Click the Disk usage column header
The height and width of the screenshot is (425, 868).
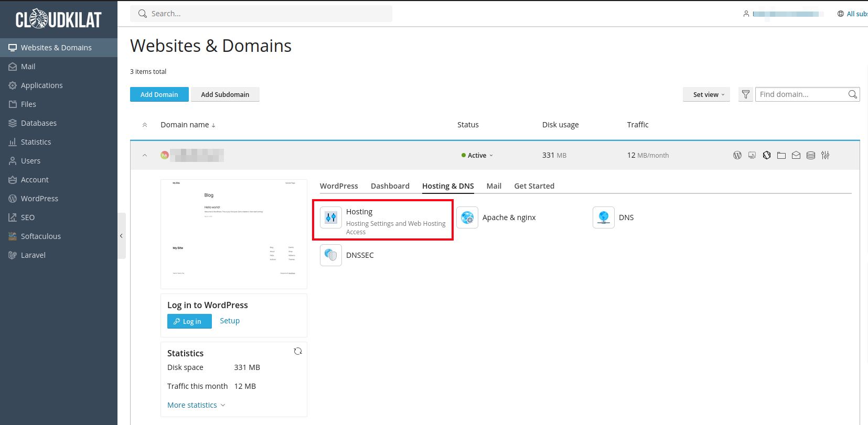[561, 125]
